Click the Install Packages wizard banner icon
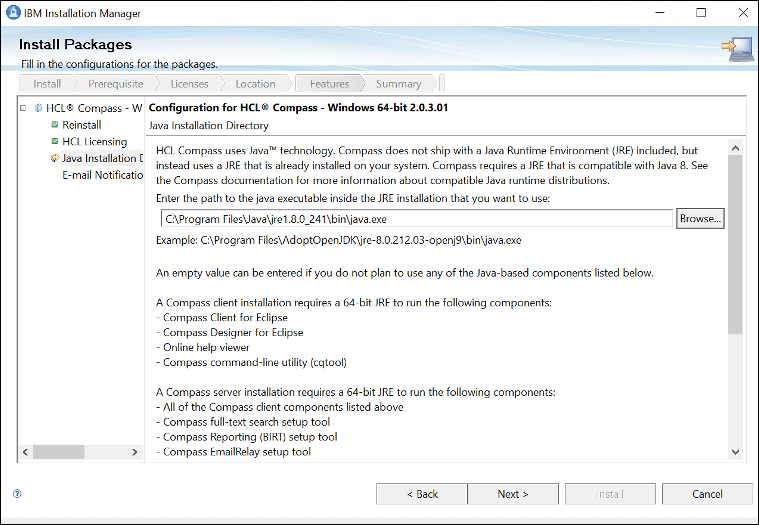Viewport: 759px width, 525px height. click(737, 48)
